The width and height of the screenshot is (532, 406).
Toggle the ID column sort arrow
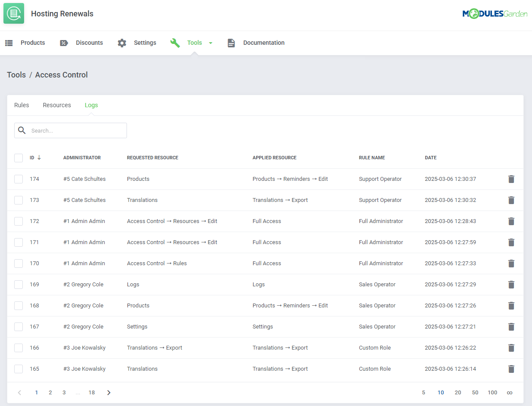click(40, 158)
